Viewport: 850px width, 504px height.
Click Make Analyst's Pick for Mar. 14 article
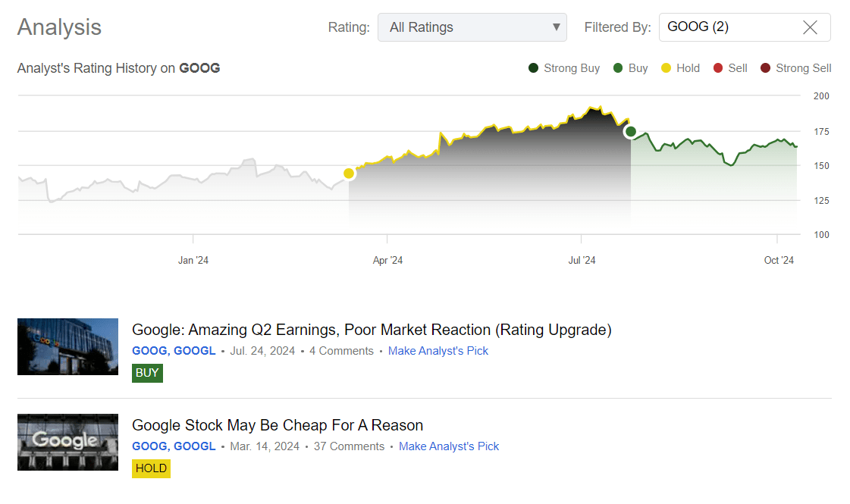click(x=449, y=446)
